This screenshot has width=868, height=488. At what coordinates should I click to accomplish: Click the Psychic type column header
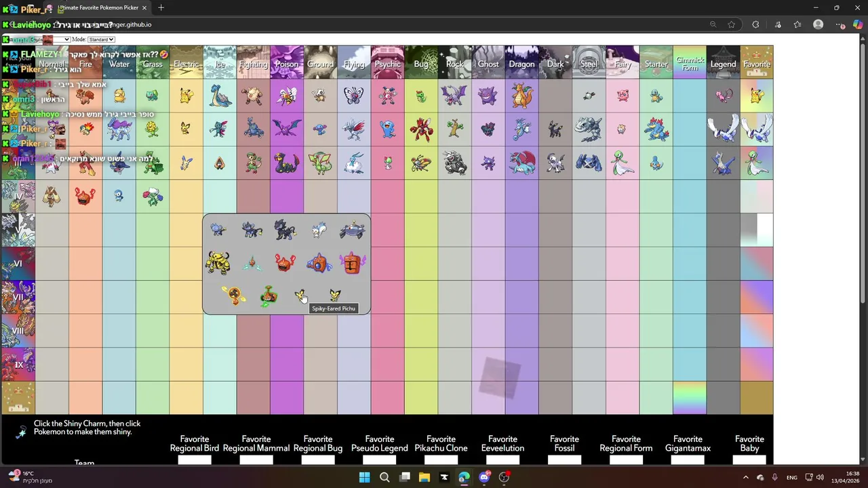point(387,62)
